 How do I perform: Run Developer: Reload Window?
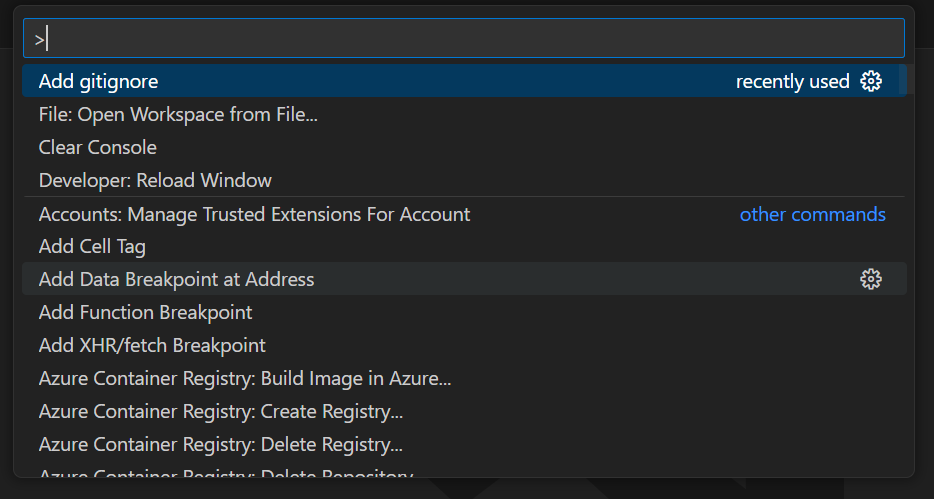point(155,181)
